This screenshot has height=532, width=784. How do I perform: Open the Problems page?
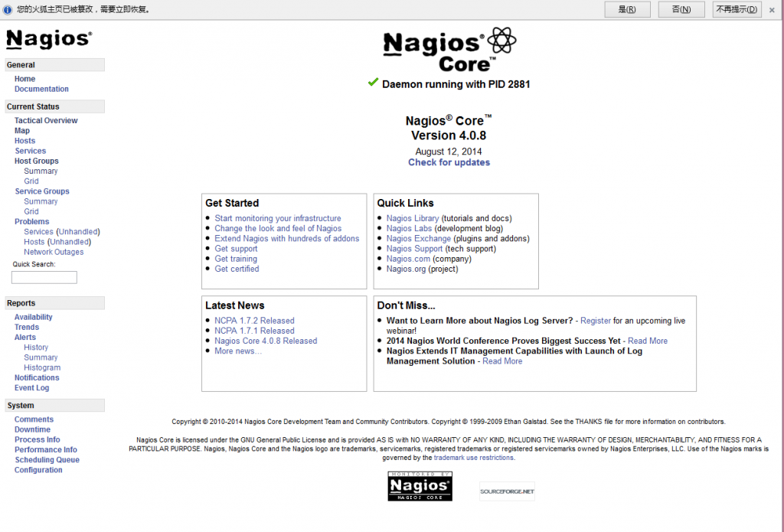(x=32, y=221)
